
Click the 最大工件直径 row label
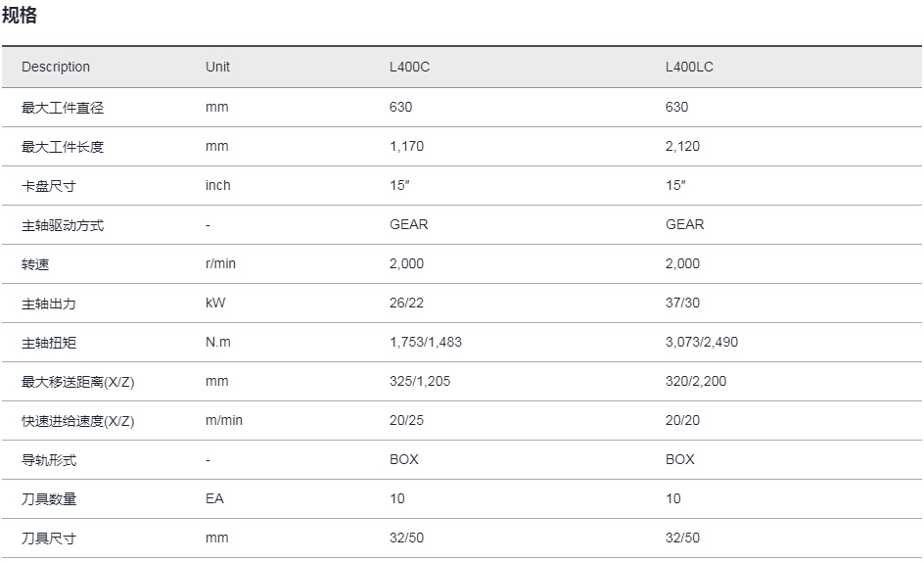pos(63,108)
